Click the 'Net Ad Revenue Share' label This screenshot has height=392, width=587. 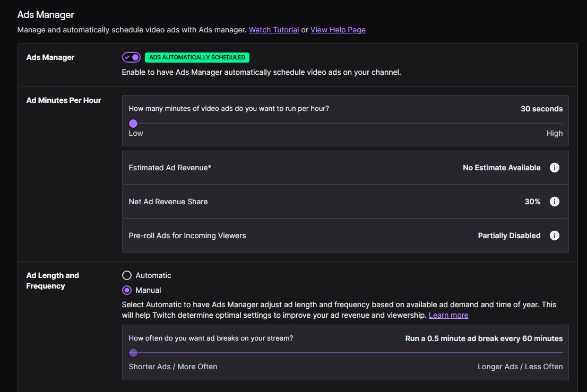[x=168, y=202]
